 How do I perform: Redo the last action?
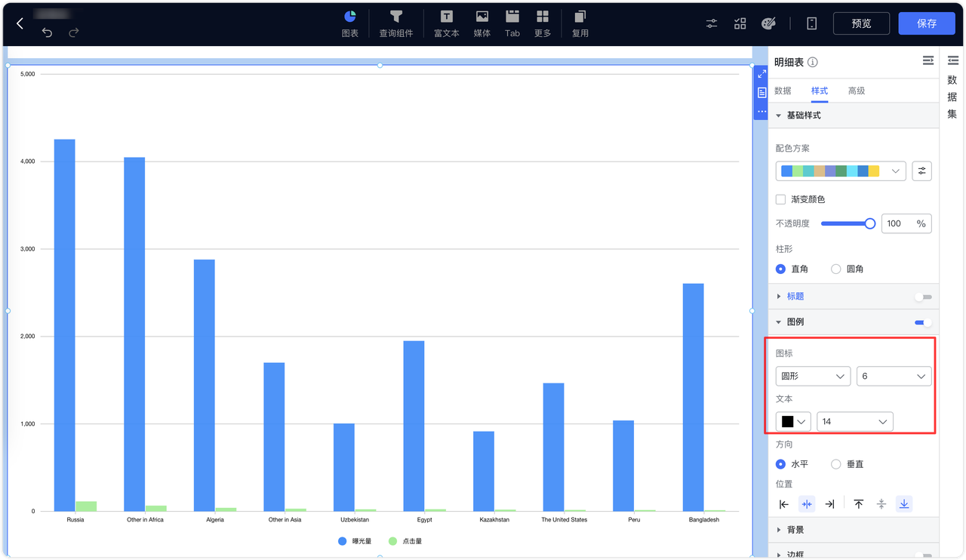coord(73,32)
